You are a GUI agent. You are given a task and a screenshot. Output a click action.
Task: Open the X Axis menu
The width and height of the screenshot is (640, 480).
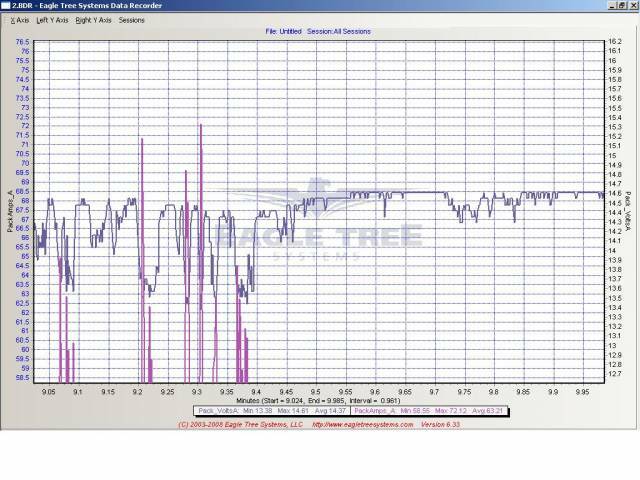(x=17, y=20)
